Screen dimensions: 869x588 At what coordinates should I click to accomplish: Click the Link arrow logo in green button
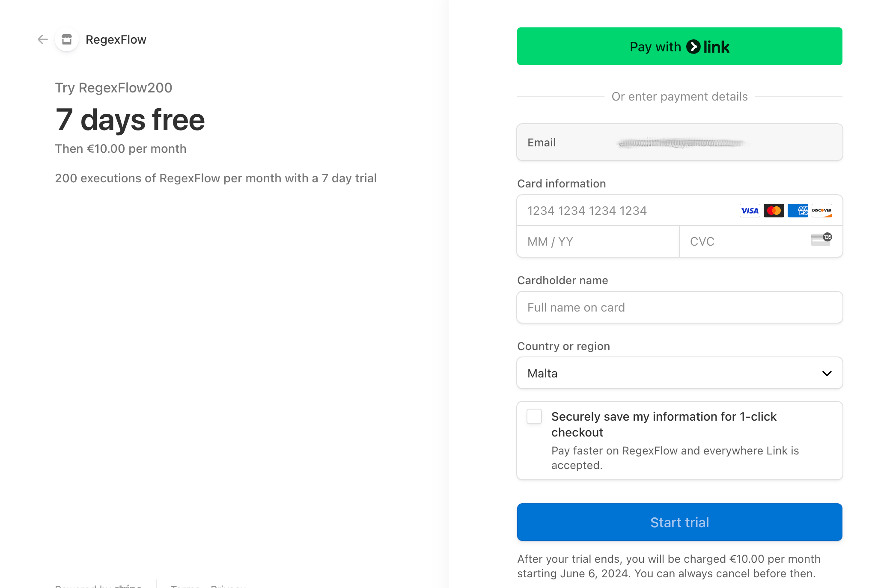click(693, 47)
